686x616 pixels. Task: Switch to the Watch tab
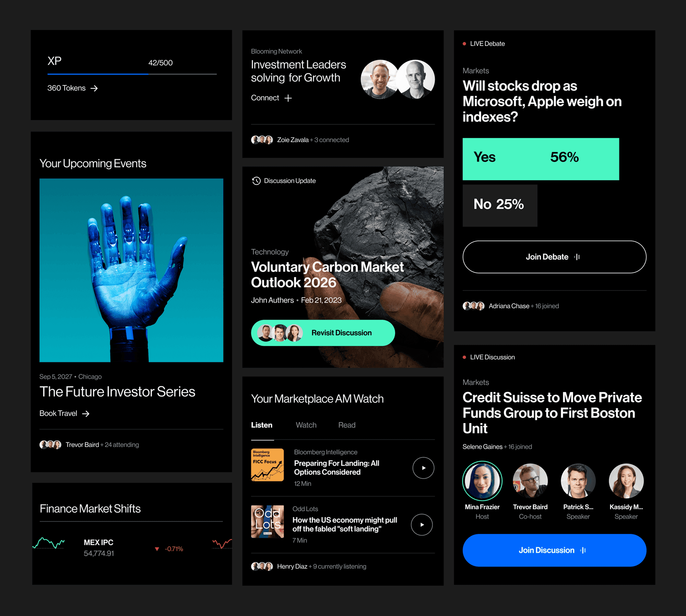pos(306,425)
